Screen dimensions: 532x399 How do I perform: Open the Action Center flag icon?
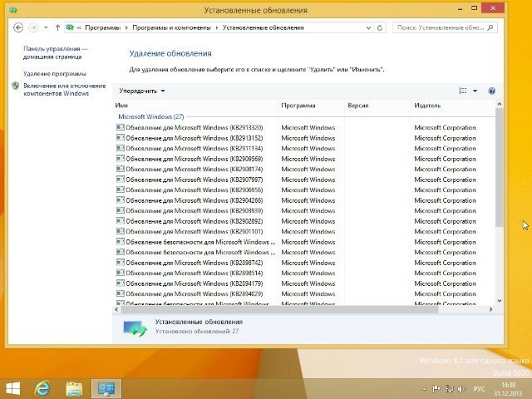[x=436, y=389]
